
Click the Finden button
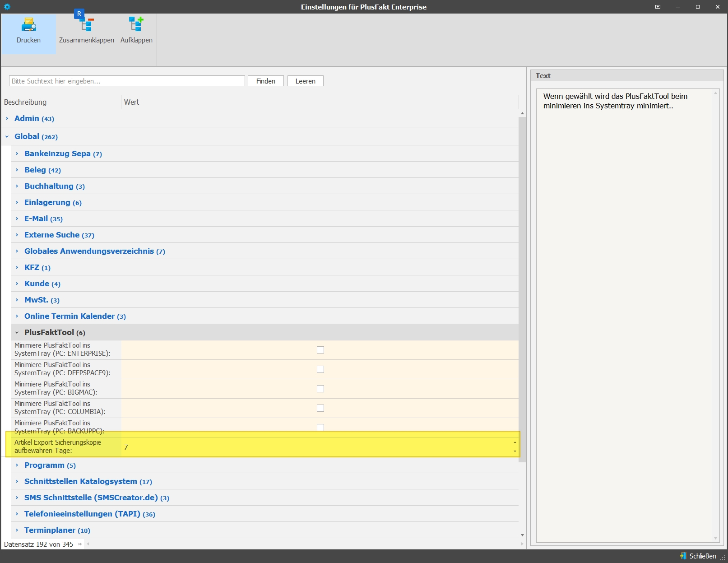click(x=266, y=81)
